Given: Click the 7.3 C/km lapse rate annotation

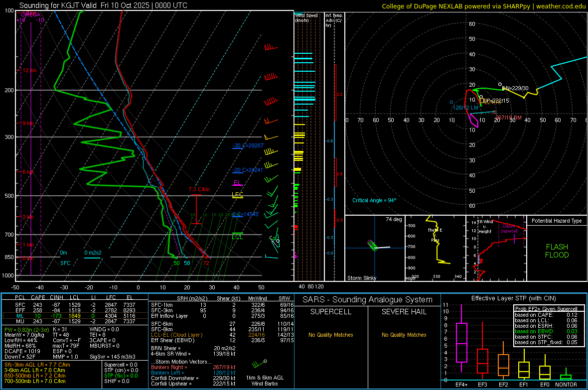Looking at the screenshot, I should [199, 189].
